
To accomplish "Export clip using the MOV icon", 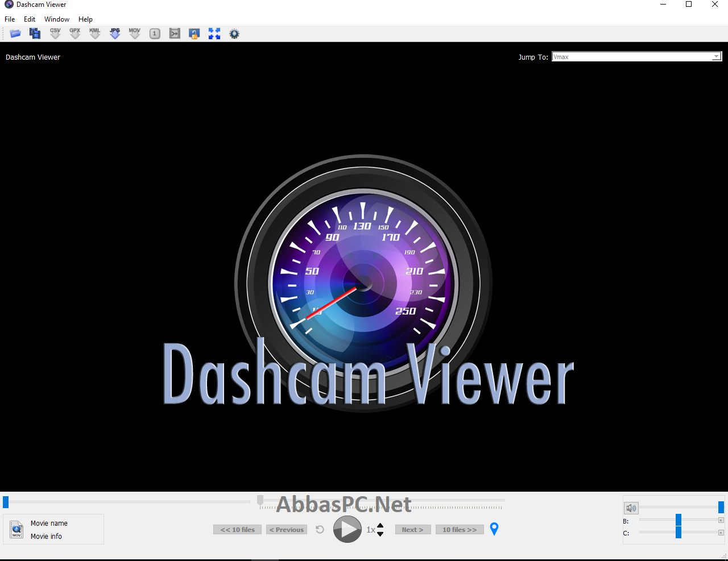I will (135, 34).
